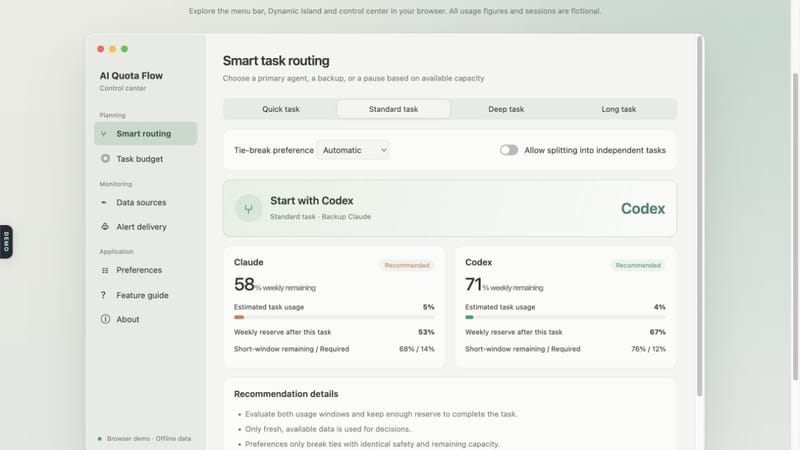Click the Smart task routing heading
The width and height of the screenshot is (800, 450).
pos(276,61)
